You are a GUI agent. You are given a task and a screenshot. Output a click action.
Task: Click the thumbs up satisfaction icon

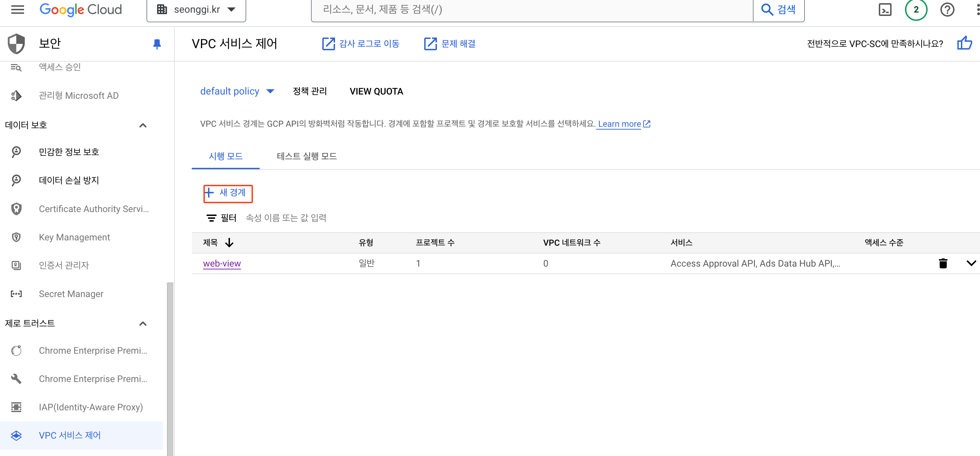point(964,44)
